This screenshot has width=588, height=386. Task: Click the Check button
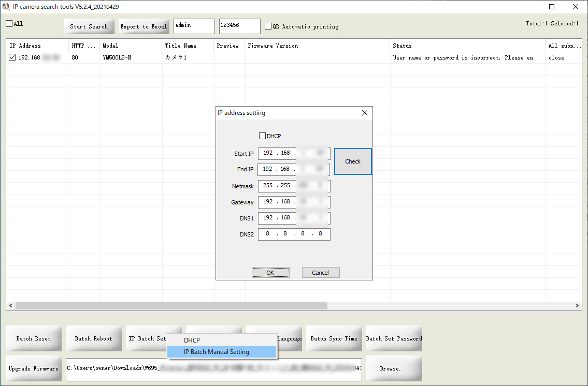[x=353, y=161]
